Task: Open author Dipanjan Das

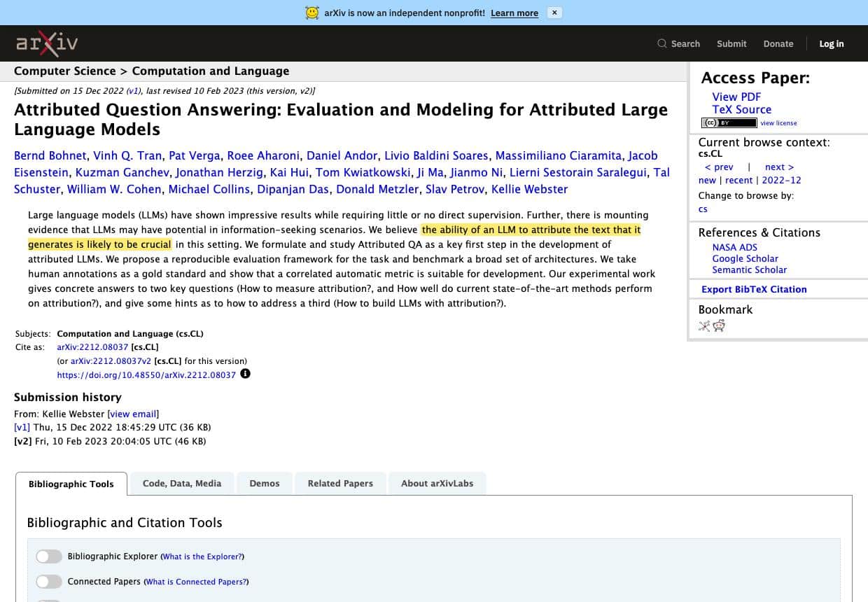Action: 293,189
